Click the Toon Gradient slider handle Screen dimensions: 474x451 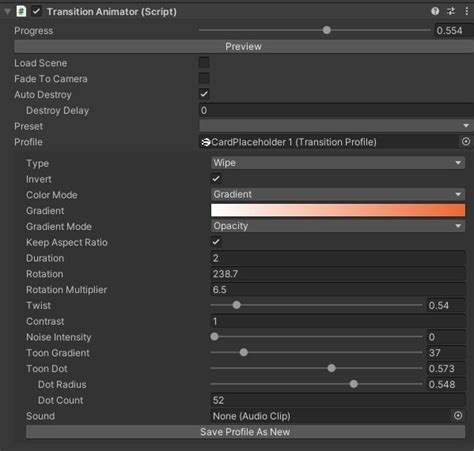click(244, 352)
